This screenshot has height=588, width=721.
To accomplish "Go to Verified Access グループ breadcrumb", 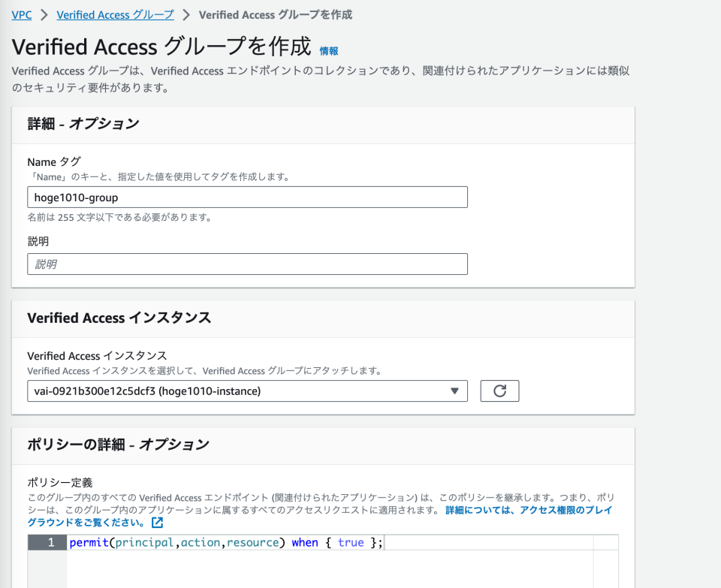I will [x=116, y=15].
